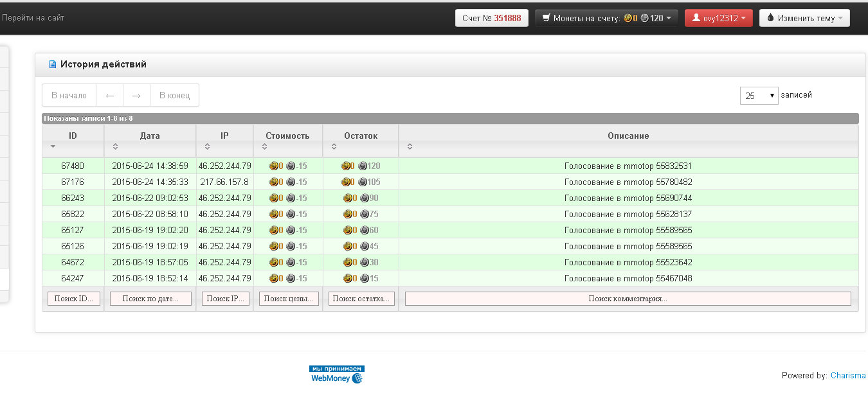Click the cart icon in Монеты на счету

click(x=546, y=18)
